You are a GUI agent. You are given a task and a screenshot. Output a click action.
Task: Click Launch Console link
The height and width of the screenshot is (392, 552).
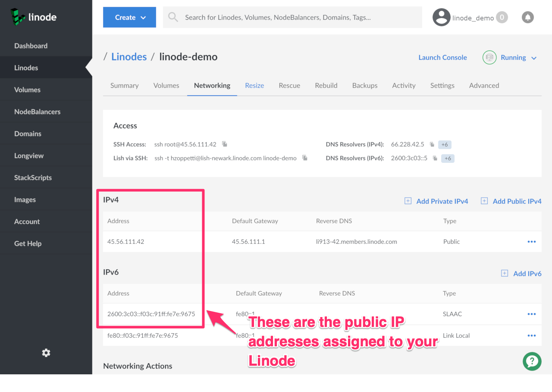(x=442, y=58)
